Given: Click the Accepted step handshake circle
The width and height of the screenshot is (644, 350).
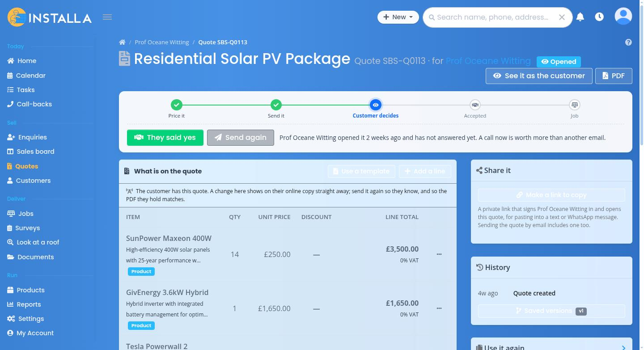Looking at the screenshot, I should coord(475,105).
